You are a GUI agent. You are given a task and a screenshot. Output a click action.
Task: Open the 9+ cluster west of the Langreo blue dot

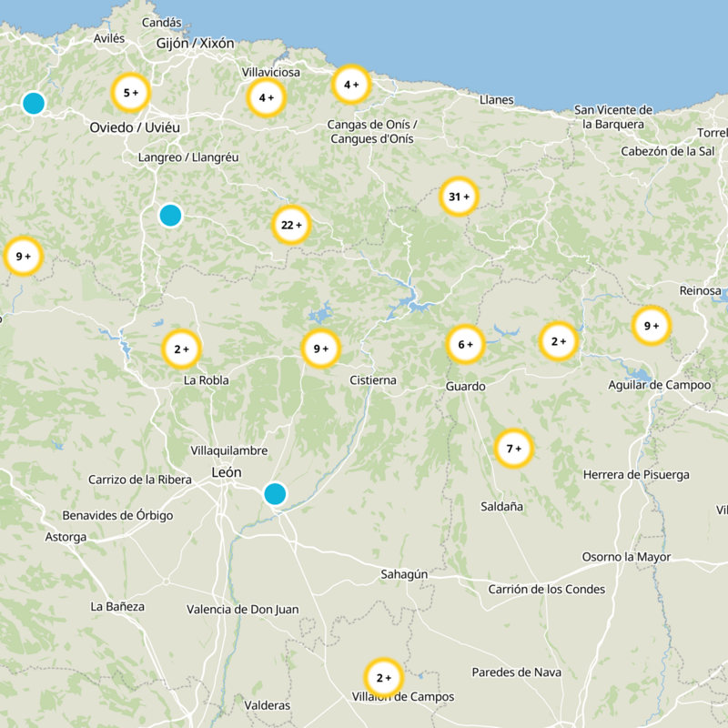coord(24,257)
